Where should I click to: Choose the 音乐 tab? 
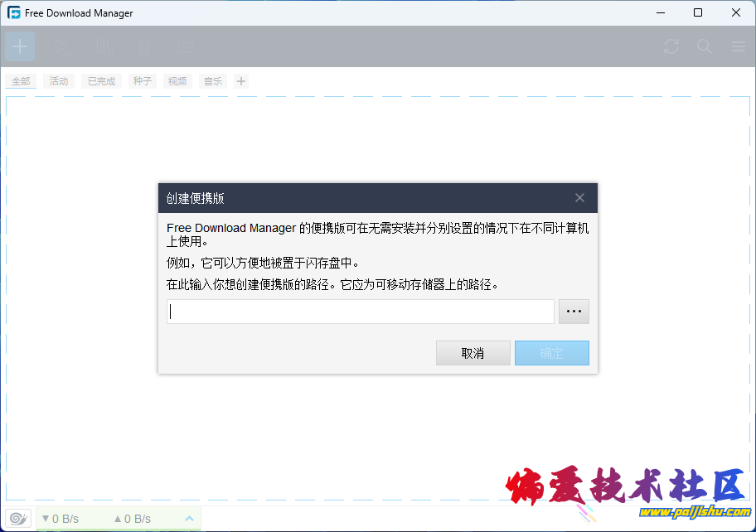(213, 81)
